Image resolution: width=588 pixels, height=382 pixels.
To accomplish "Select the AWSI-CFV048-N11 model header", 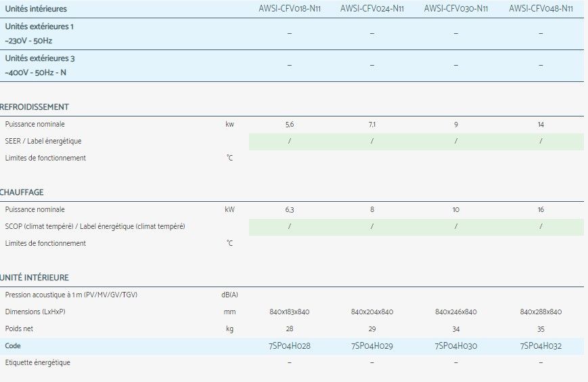I will point(541,9).
